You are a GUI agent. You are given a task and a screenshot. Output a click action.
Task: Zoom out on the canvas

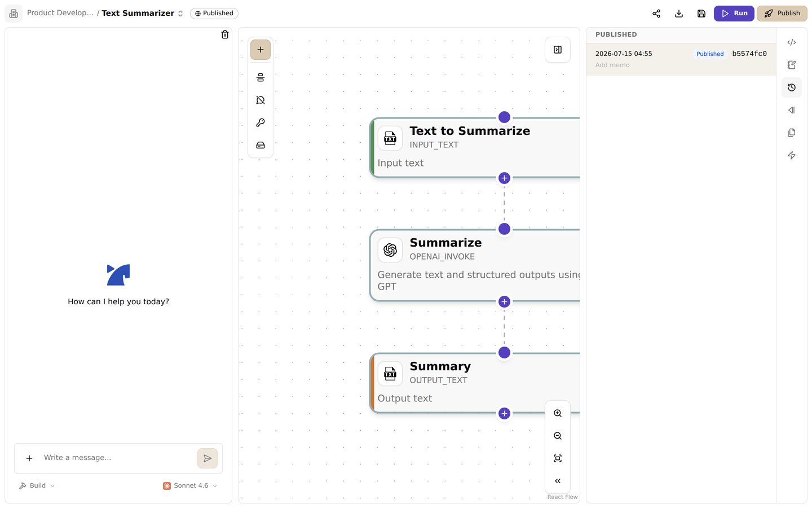558,436
